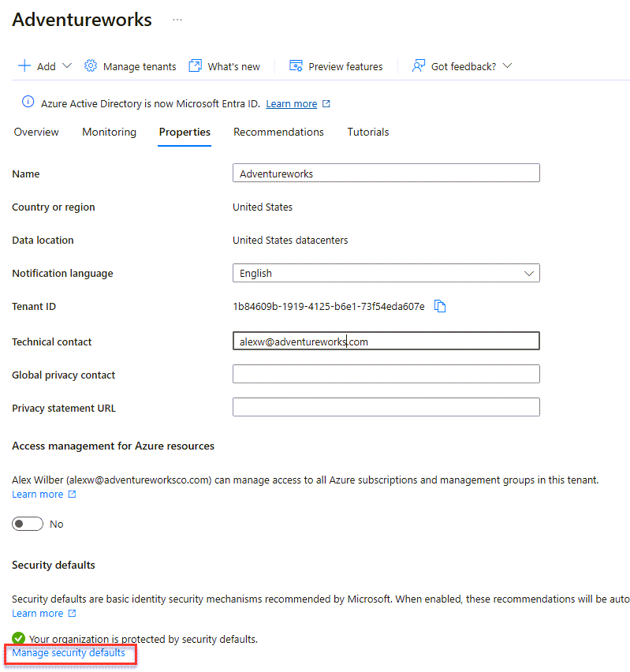Click the Technical contact field
Screen dimensions: 630x672
point(386,342)
